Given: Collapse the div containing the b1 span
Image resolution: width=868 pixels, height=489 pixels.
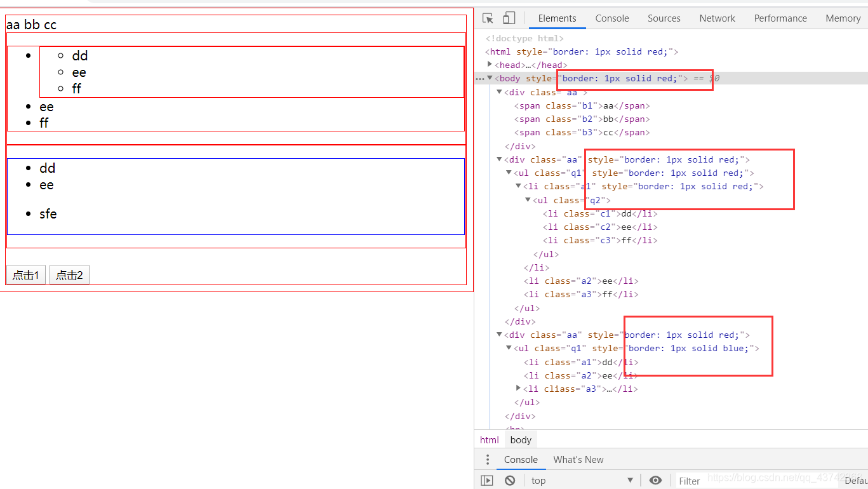Looking at the screenshot, I should pyautogui.click(x=499, y=92).
